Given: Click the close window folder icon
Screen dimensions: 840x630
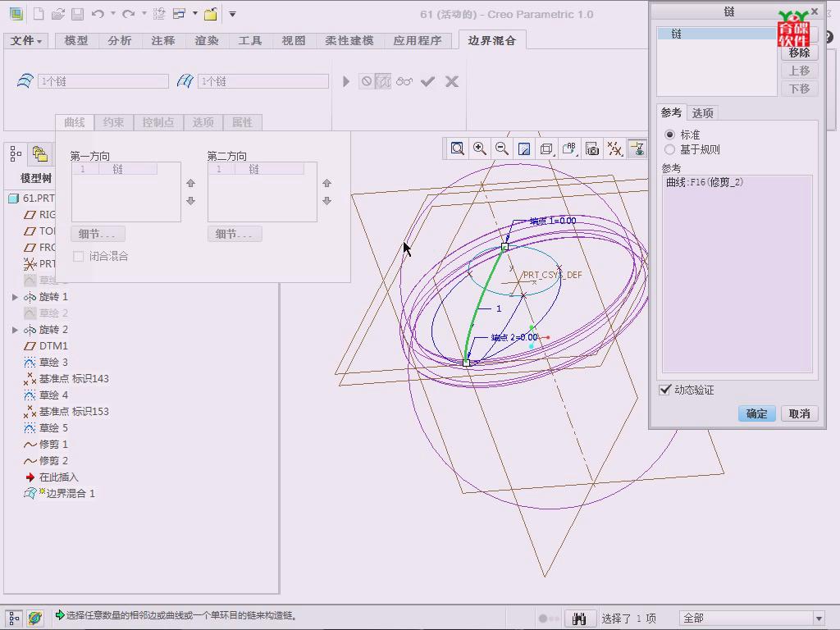Looking at the screenshot, I should click(211, 14).
